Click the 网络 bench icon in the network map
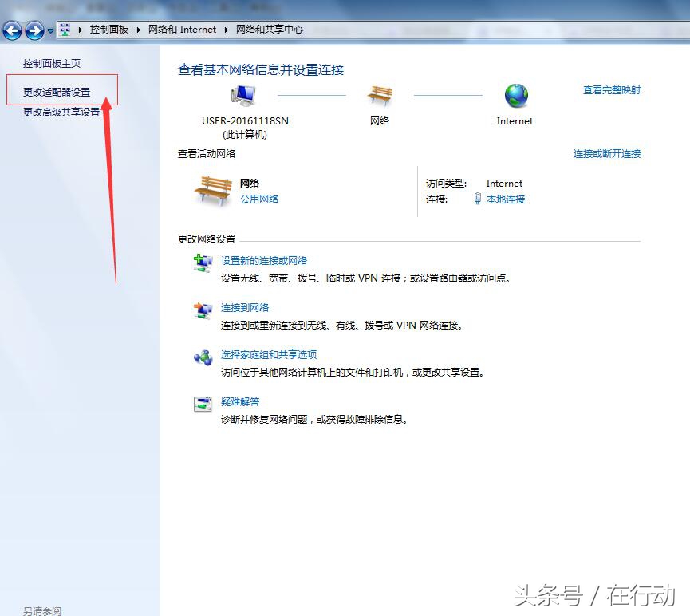The width and height of the screenshot is (690, 616). click(x=380, y=94)
